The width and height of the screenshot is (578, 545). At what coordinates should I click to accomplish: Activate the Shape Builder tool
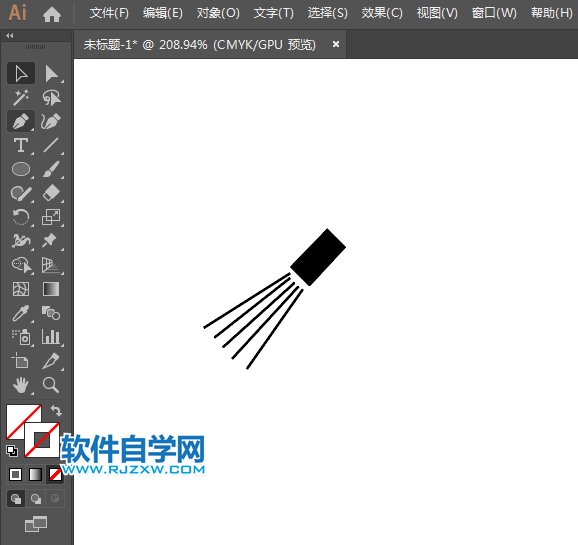[x=21, y=265]
